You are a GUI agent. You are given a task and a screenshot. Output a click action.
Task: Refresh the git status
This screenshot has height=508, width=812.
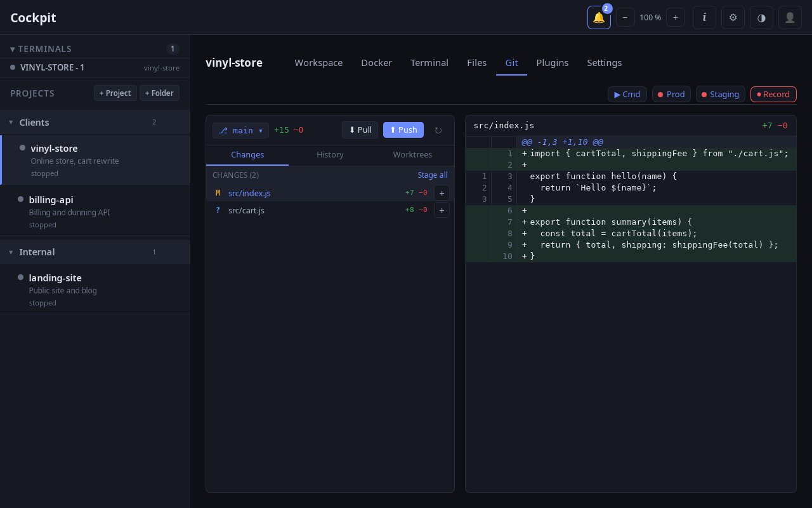438,130
